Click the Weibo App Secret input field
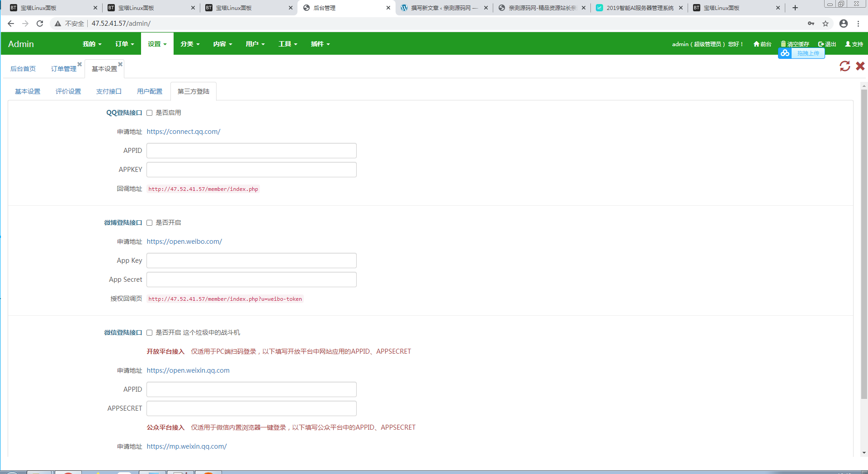 tap(251, 280)
